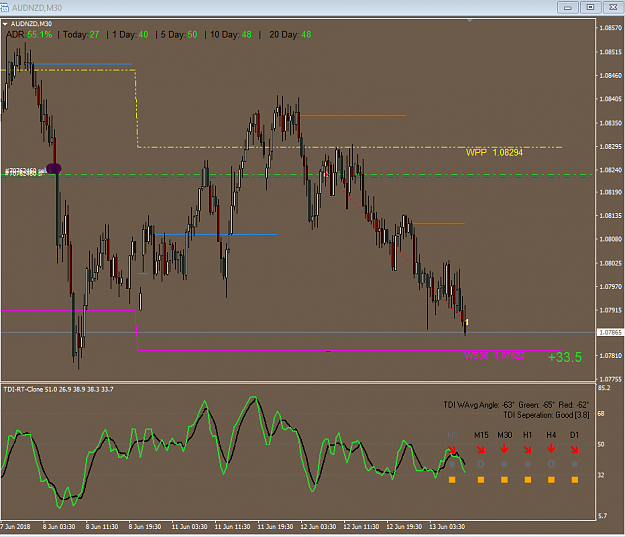Click the WS38 1.07822 support label

pos(494,356)
